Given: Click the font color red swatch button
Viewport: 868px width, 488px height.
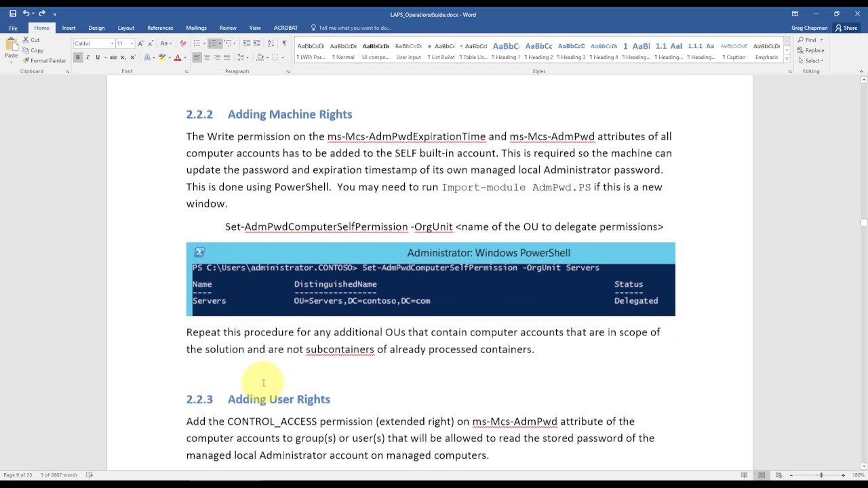Looking at the screenshot, I should coord(178,58).
